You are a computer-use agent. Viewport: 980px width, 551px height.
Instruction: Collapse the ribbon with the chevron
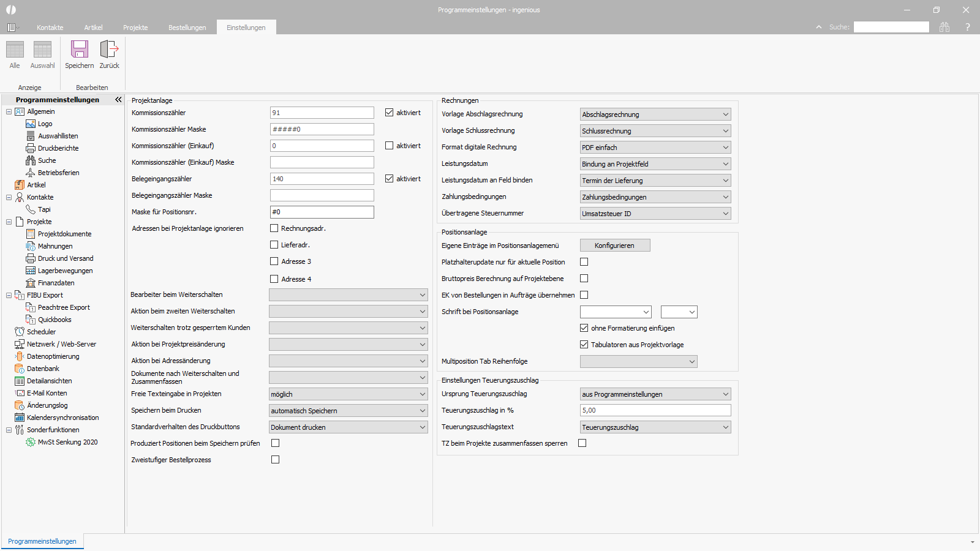coord(819,27)
